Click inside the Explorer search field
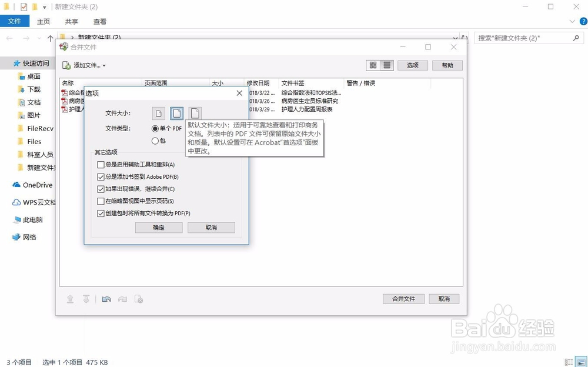The height and width of the screenshot is (367, 588). (517, 37)
